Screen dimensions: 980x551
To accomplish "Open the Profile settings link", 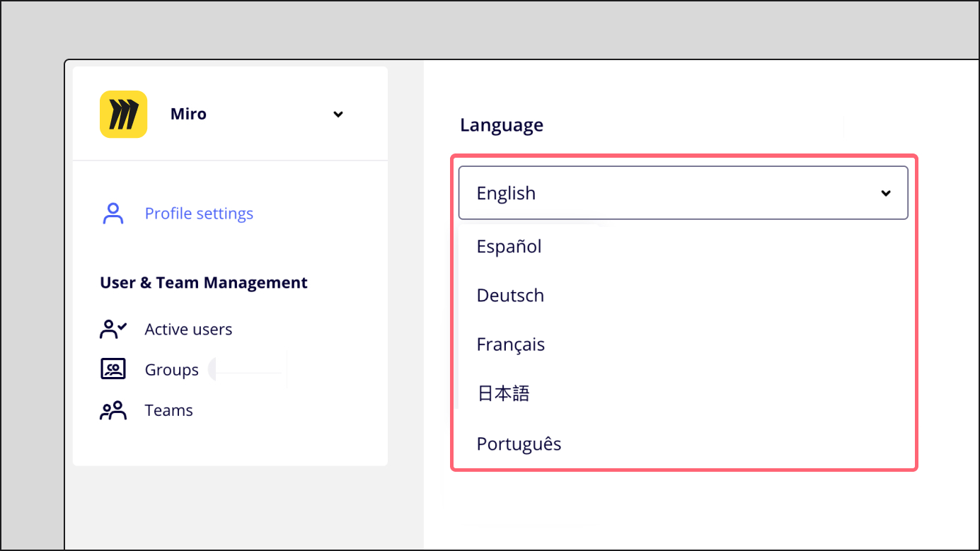I will 199,214.
